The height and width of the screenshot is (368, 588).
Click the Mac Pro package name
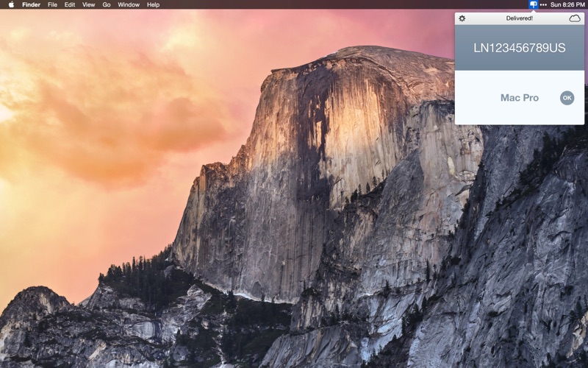tap(520, 98)
